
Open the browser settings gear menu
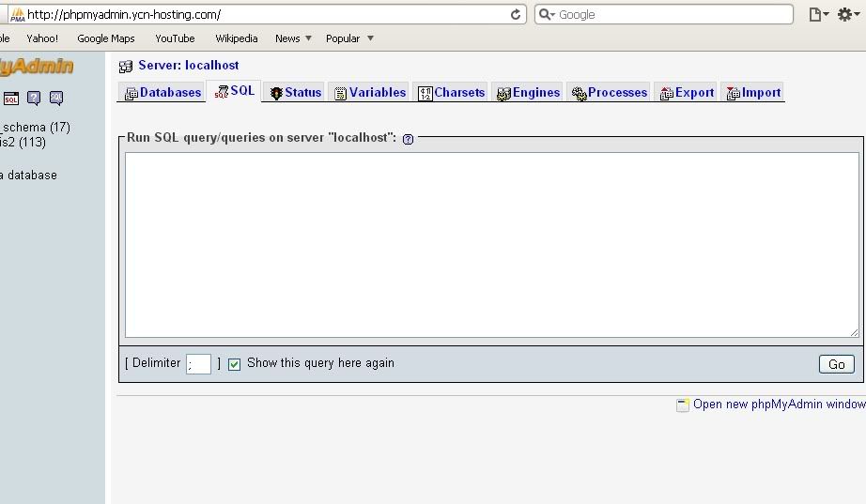tap(848, 14)
